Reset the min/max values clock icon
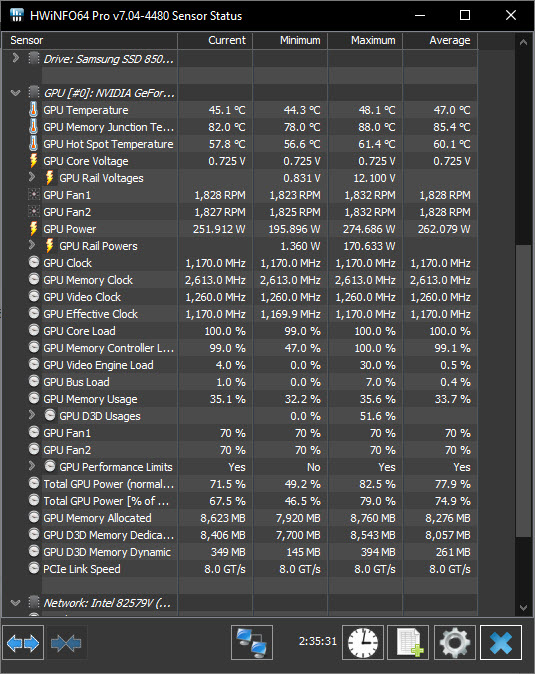Screen dimensions: 535x674 [363, 642]
